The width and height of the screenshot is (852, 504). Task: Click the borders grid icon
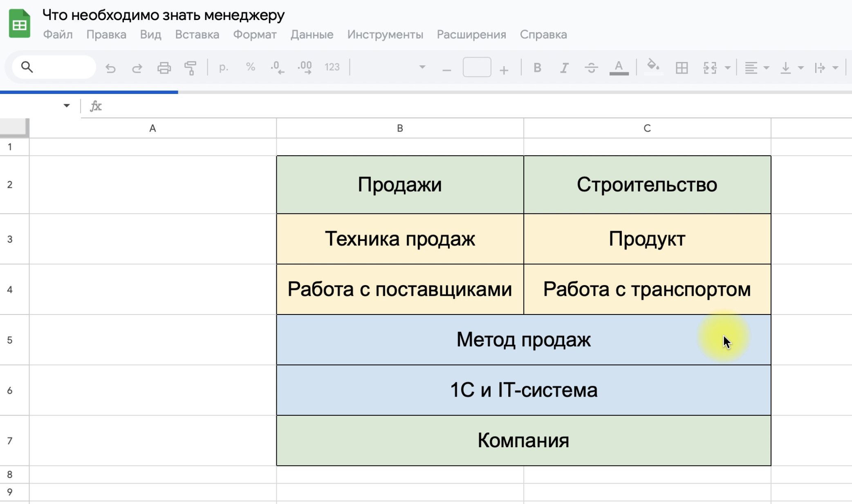(x=682, y=68)
